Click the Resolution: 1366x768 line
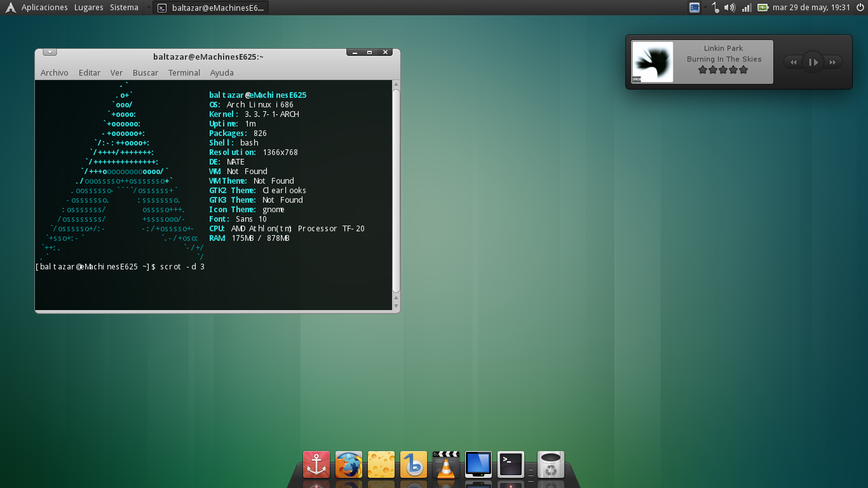Screen dimensions: 868x488 pyautogui.click(x=254, y=152)
